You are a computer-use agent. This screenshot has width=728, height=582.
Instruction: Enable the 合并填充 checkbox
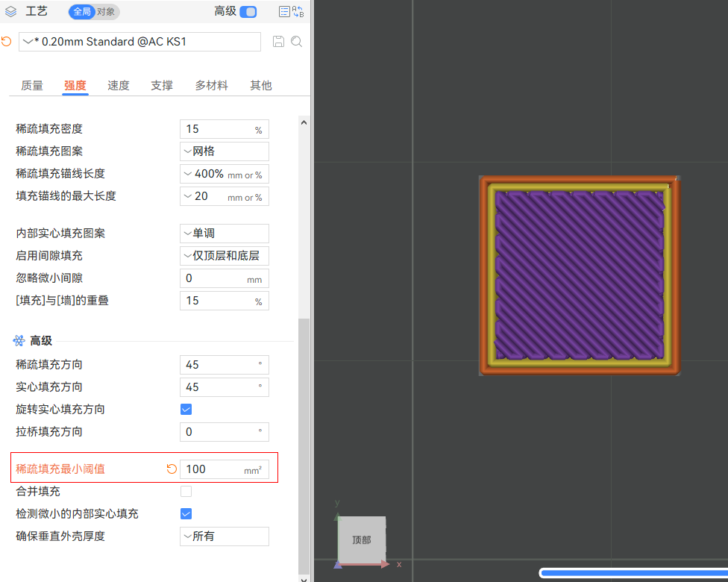(x=186, y=492)
